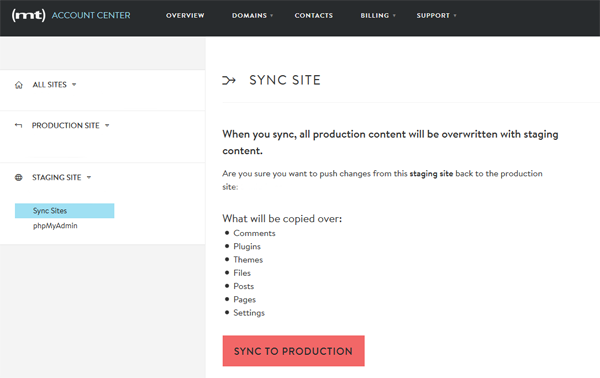Go to the Overview nav item

[185, 16]
